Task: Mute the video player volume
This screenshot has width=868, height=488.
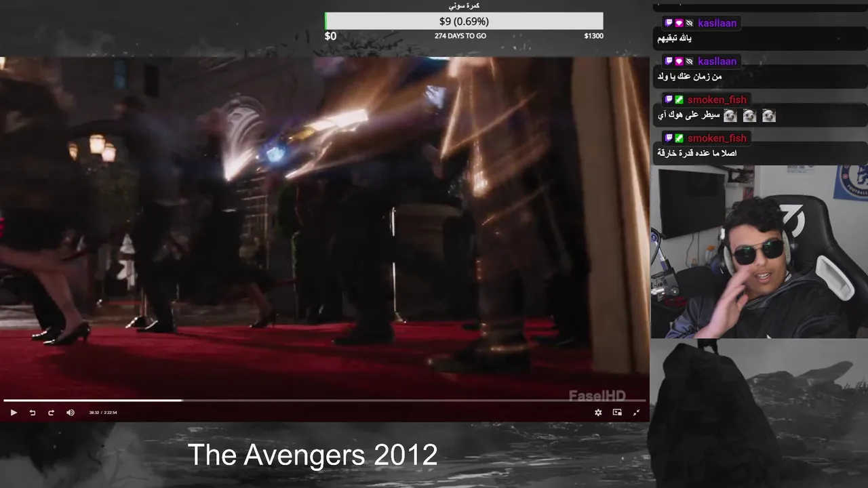Action: pyautogui.click(x=71, y=412)
